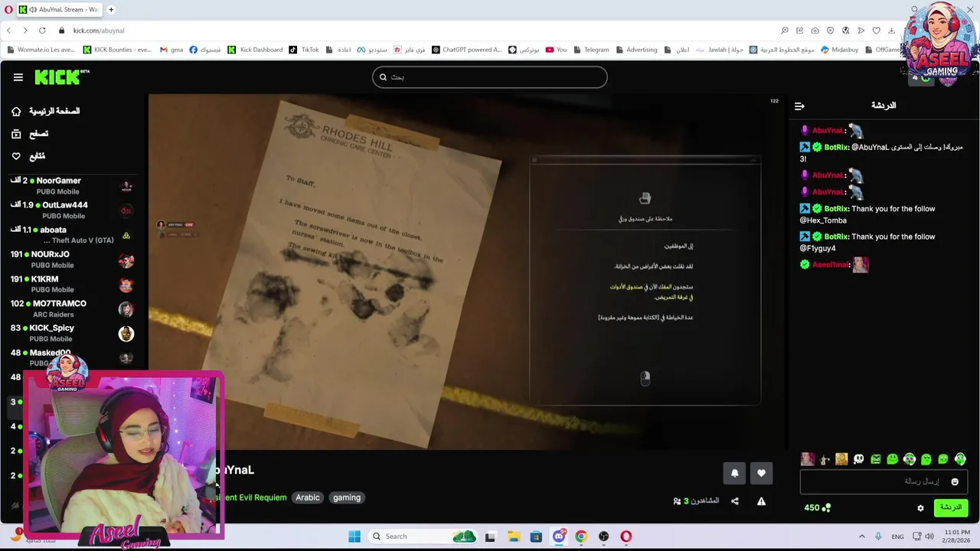Click the KICK logo
980x551 pixels.
pos(62,77)
